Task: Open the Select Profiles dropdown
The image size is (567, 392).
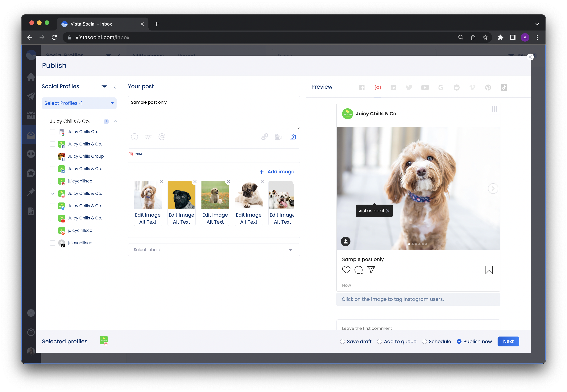Action: (x=79, y=103)
